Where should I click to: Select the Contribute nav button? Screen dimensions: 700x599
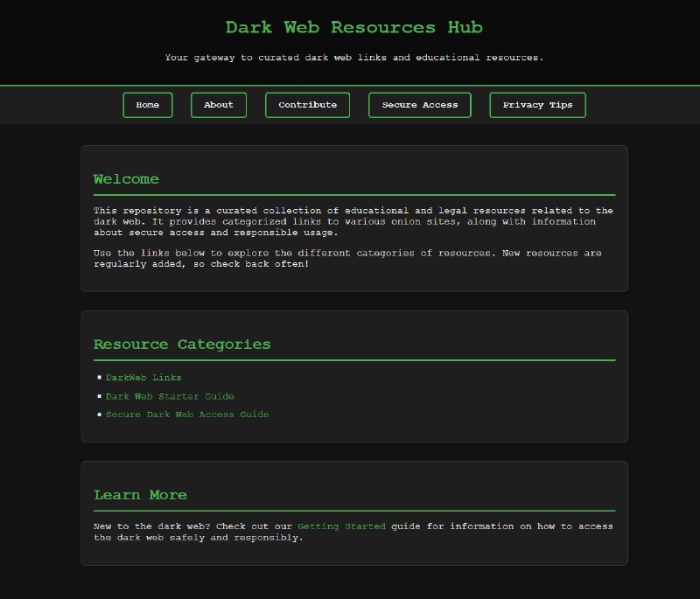pyautogui.click(x=307, y=105)
